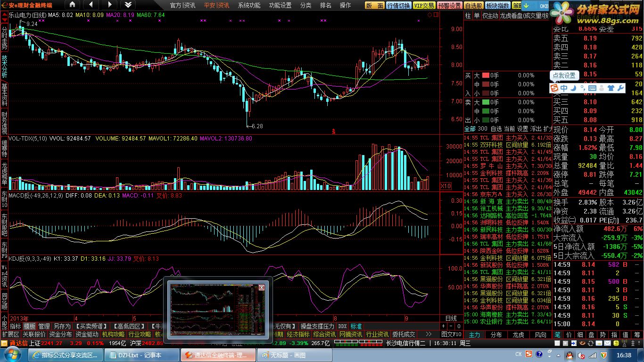Click the 自选股 button
This screenshot has height=362, width=644.
473,6
